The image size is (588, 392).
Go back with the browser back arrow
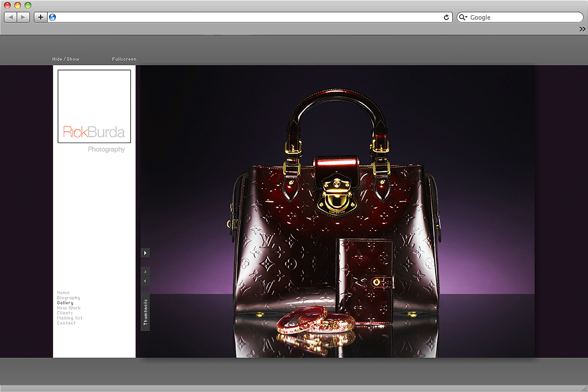[11, 17]
